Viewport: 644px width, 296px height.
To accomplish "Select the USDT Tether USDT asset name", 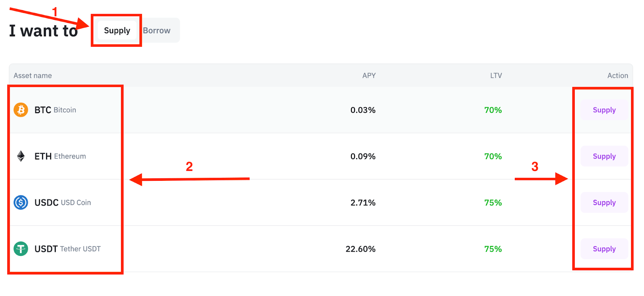I will 67,249.
